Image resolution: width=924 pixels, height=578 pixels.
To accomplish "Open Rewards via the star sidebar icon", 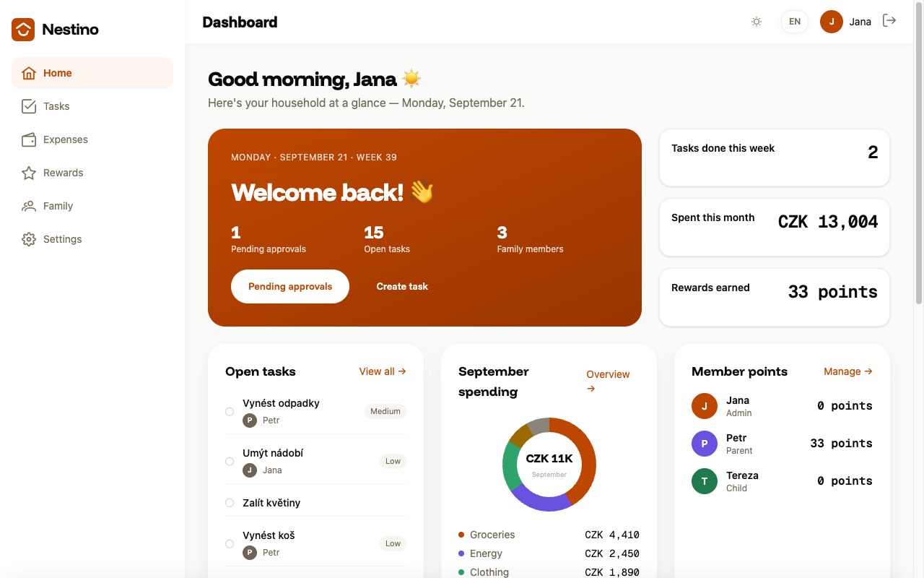I will 29,173.
